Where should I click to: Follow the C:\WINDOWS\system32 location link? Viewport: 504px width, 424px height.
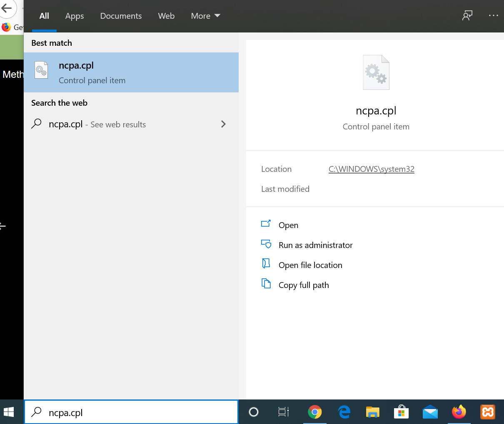point(371,169)
